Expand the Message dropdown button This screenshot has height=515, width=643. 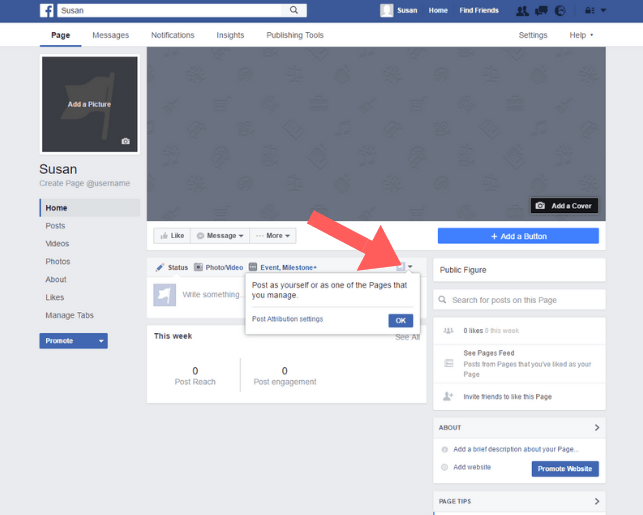pyautogui.click(x=217, y=236)
